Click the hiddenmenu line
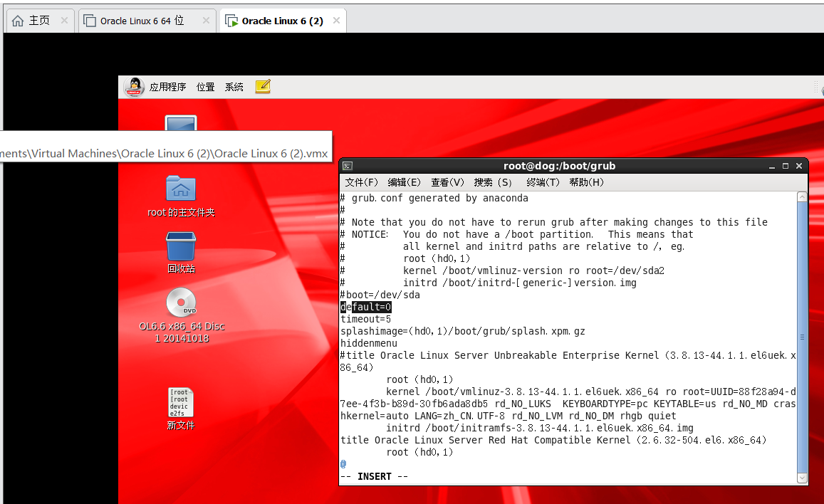 369,343
